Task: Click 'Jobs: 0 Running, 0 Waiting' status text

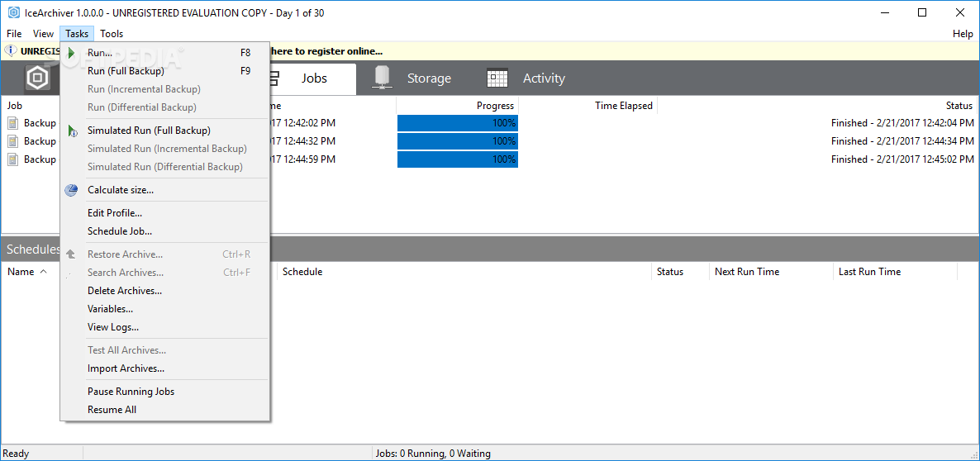Action: 432,454
